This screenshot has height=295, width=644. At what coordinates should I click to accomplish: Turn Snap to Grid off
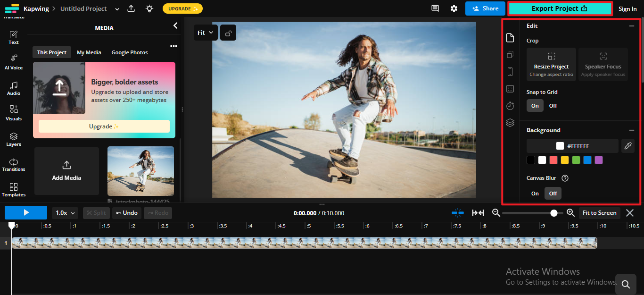[553, 105]
